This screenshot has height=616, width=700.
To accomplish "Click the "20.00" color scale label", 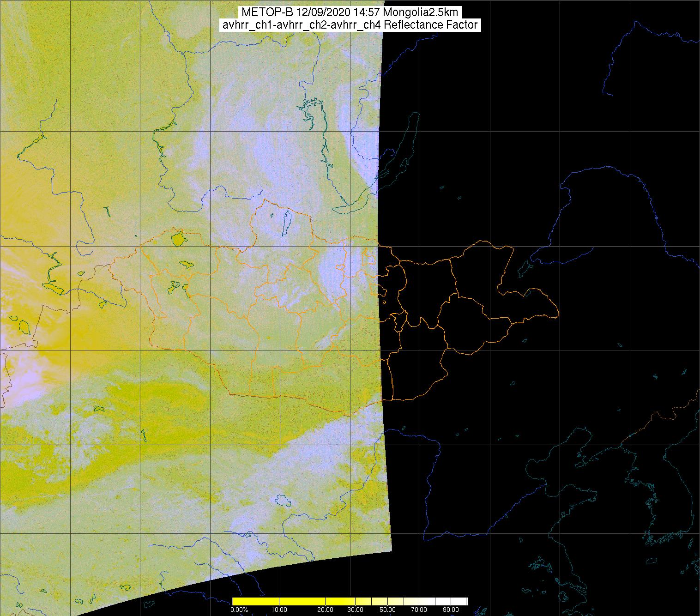I will pos(326,610).
